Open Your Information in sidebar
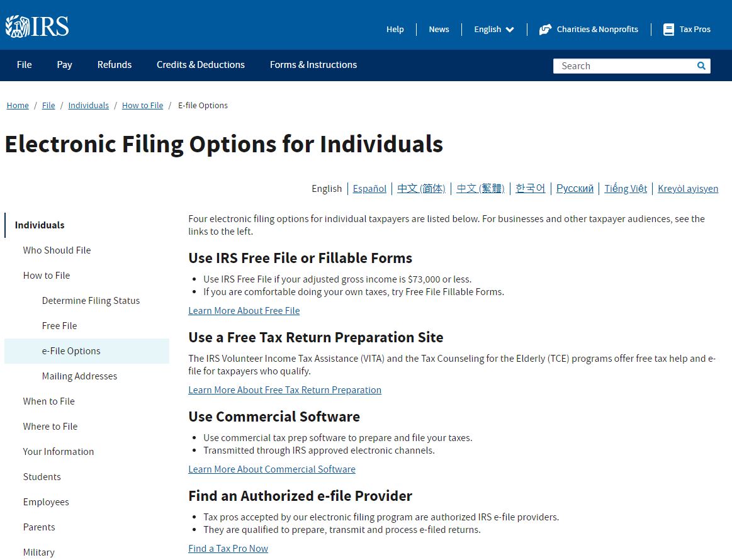This screenshot has width=732, height=560. pos(59,452)
